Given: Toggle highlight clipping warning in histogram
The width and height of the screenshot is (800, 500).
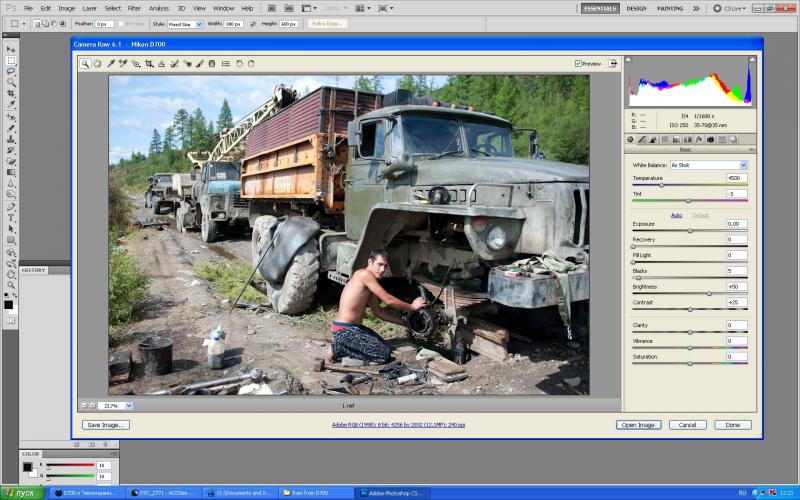Looking at the screenshot, I should pyautogui.click(x=752, y=60).
